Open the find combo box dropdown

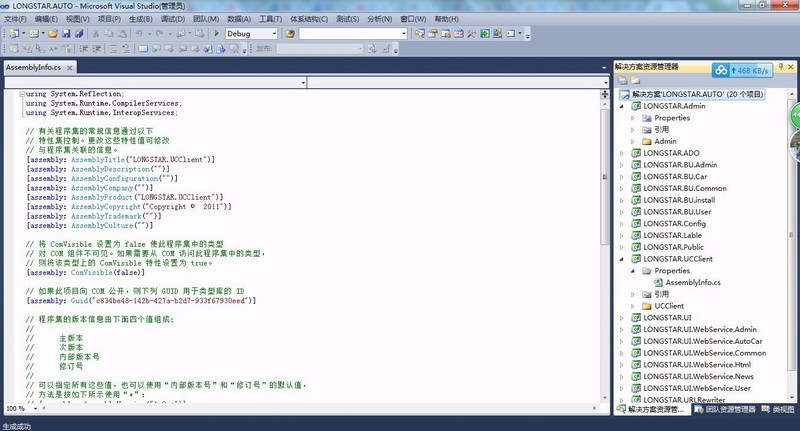pyautogui.click(x=404, y=34)
